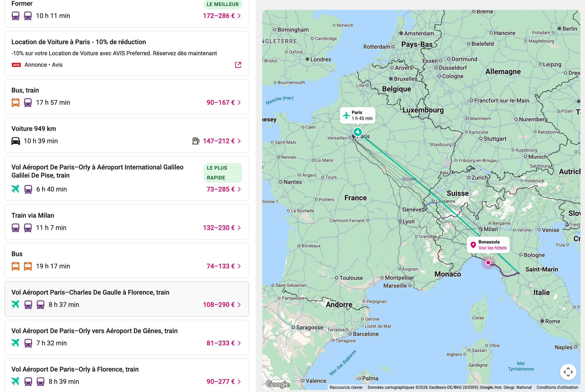
Task: Click the car icon in Voiture 949 km
Action: 16,141
